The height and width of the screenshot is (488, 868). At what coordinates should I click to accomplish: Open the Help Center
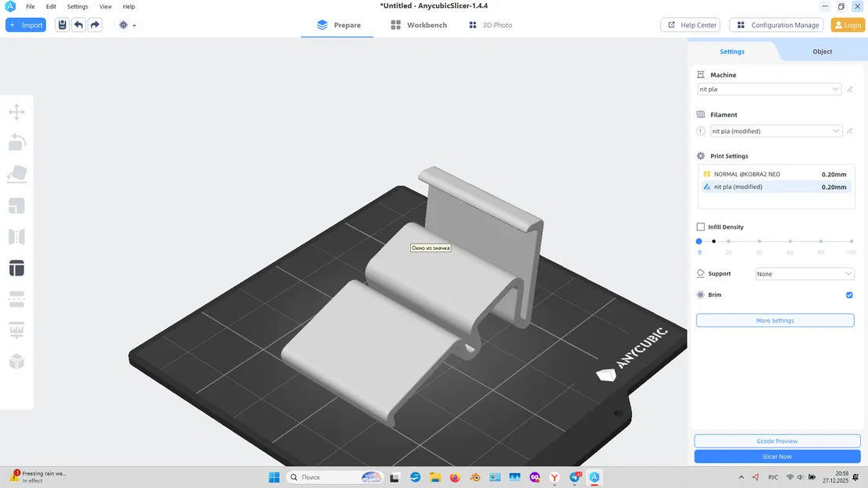click(692, 25)
